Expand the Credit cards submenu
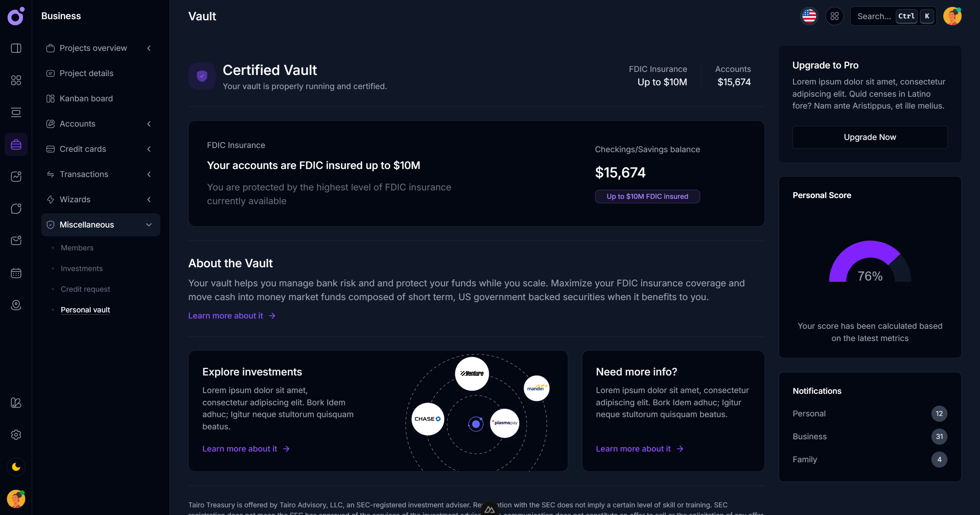This screenshot has width=980, height=515. click(149, 149)
